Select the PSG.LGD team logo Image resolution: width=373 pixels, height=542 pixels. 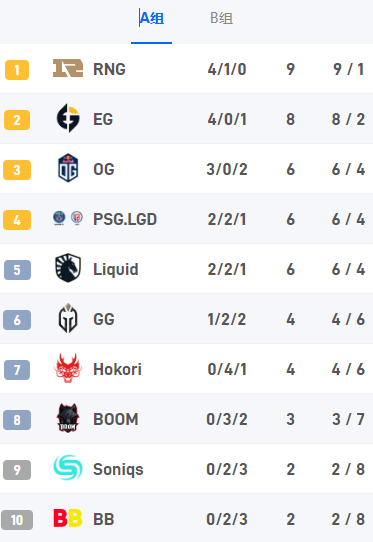point(68,218)
